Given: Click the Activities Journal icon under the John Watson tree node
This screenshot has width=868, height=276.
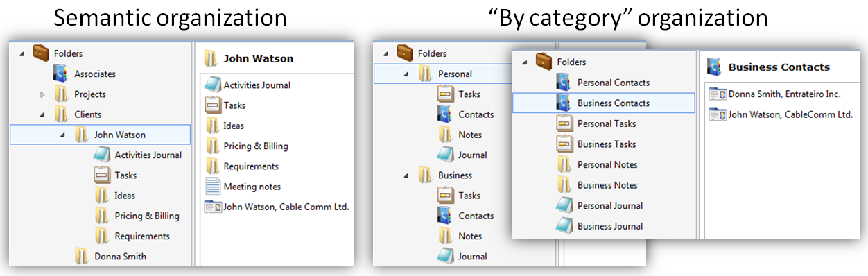Looking at the screenshot, I should tap(102, 155).
